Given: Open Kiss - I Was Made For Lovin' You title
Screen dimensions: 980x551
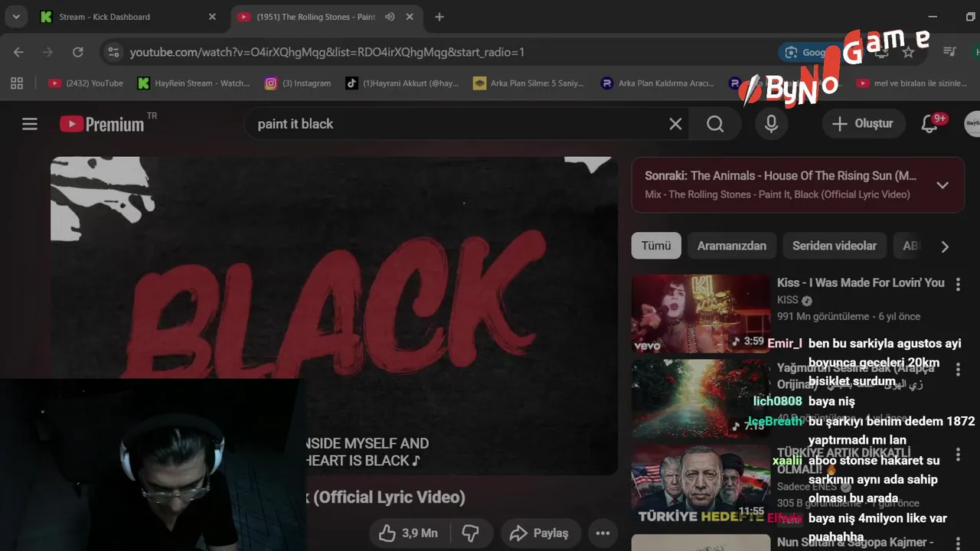Looking at the screenshot, I should click(861, 282).
